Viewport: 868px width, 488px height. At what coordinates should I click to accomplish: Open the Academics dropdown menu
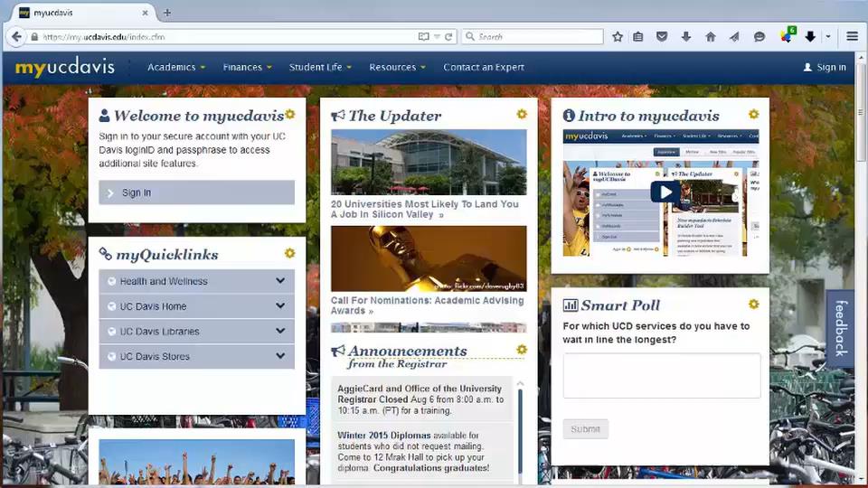point(176,67)
